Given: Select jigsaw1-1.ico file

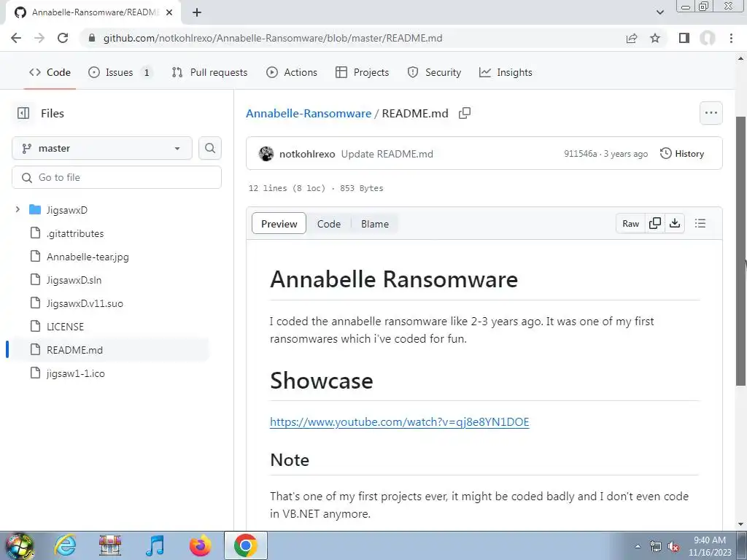Looking at the screenshot, I should pos(75,373).
